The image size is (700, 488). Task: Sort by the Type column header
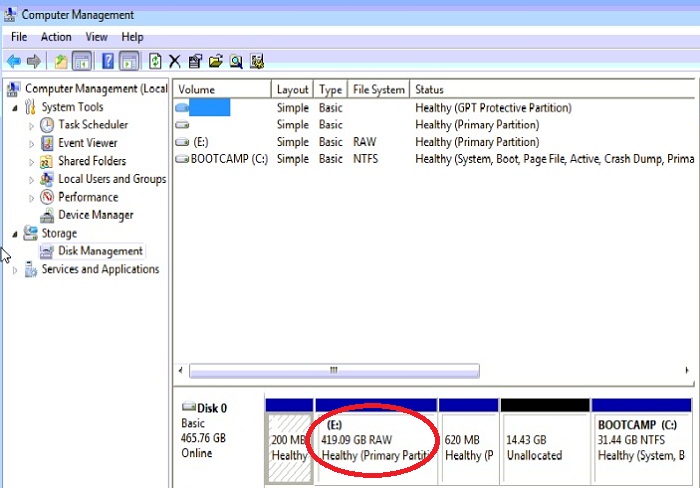click(330, 89)
